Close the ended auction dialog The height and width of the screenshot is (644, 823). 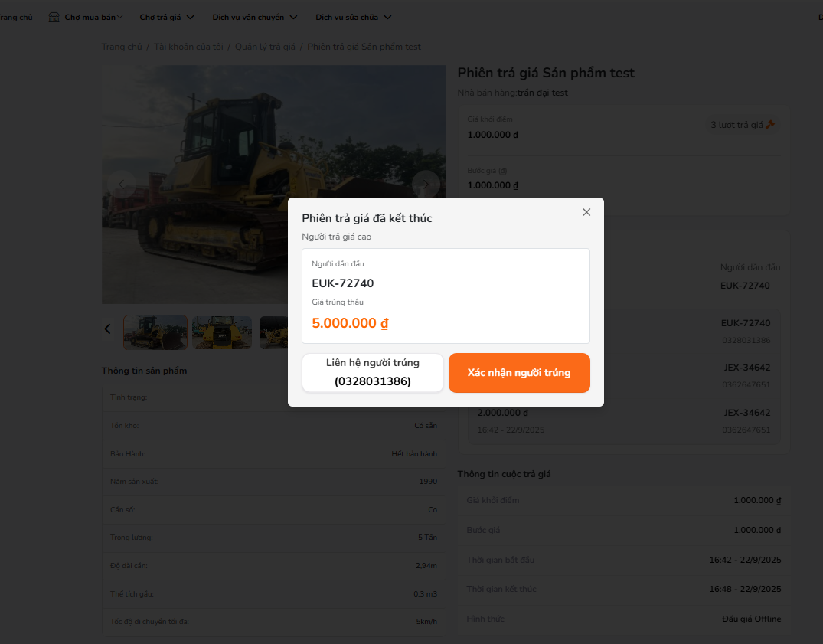(586, 212)
